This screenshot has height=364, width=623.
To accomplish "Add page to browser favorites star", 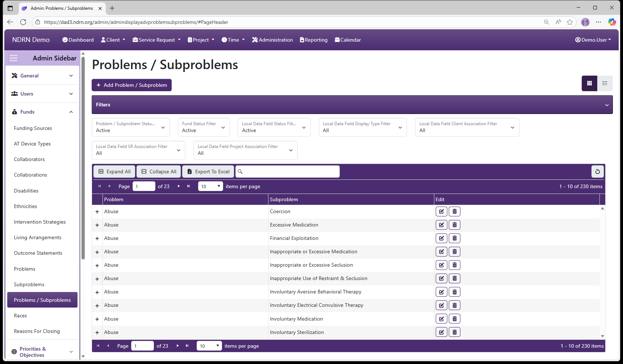I will 570,22.
